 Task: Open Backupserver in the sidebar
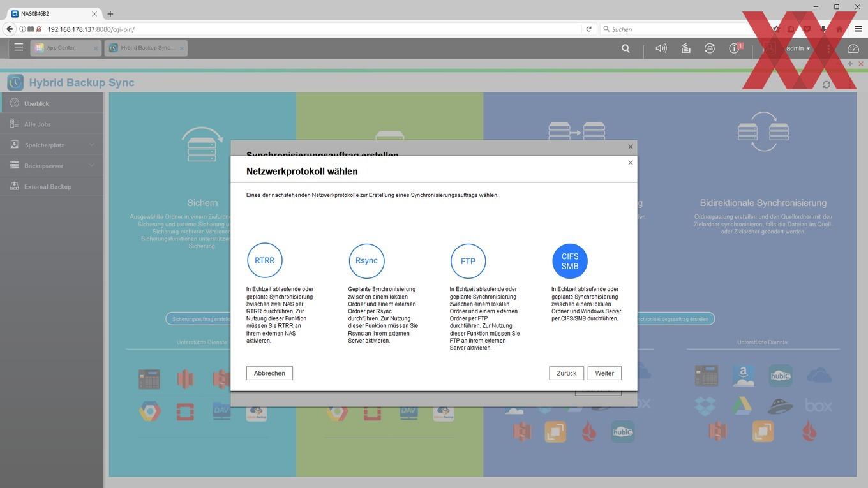(x=52, y=166)
